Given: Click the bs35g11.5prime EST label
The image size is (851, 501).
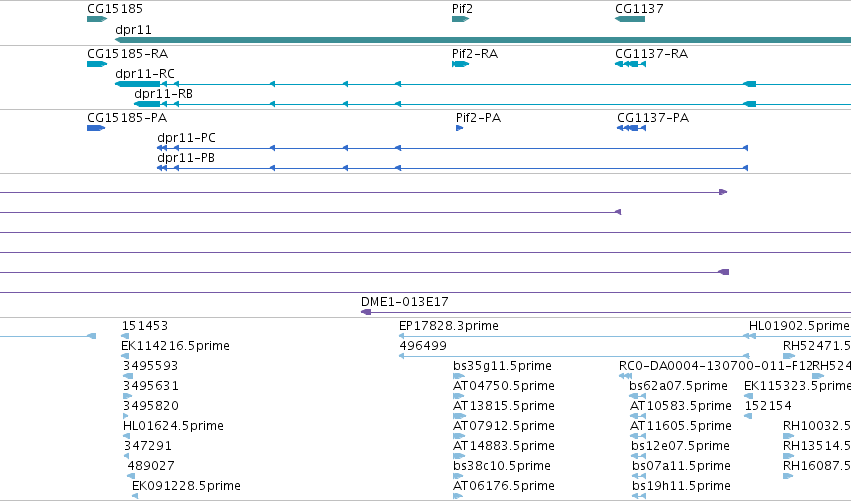Looking at the screenshot, I should 502,366.
